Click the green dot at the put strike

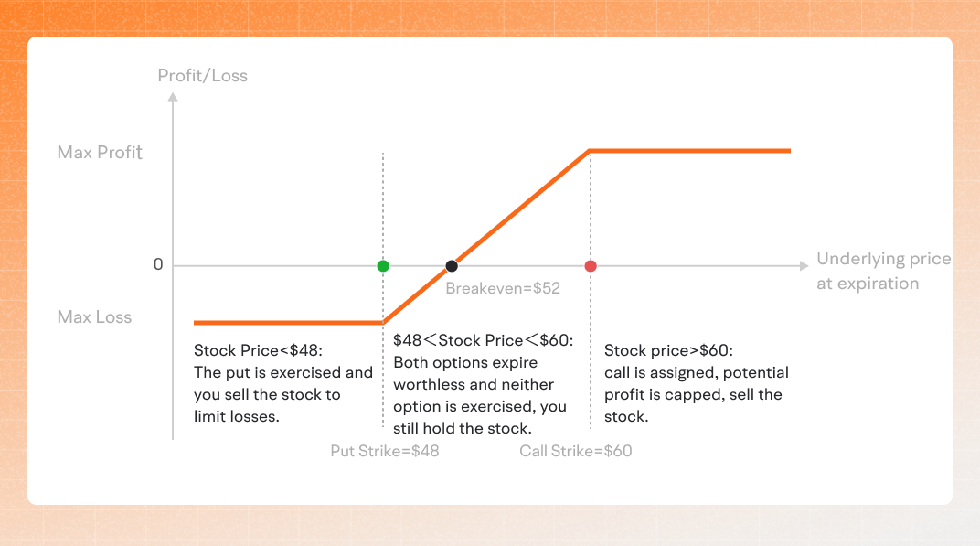point(383,266)
